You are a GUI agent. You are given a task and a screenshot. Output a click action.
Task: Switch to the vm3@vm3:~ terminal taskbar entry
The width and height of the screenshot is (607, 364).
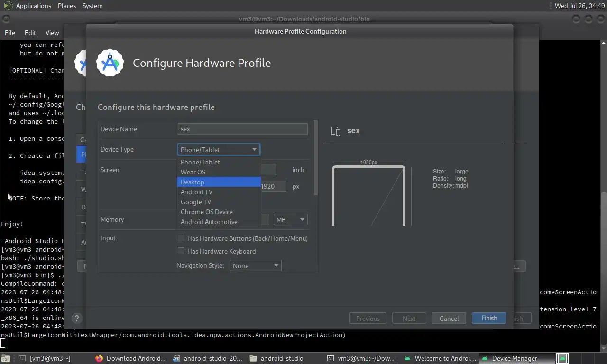click(x=45, y=358)
